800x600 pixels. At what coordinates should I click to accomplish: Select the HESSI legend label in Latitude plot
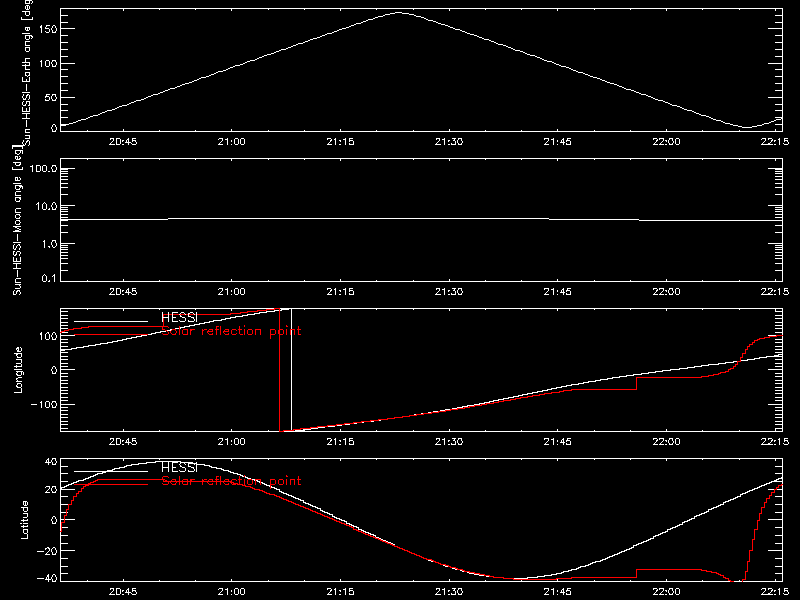click(x=179, y=467)
